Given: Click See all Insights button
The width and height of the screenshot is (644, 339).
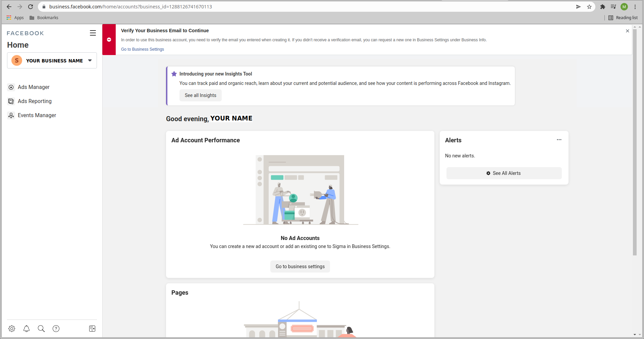Looking at the screenshot, I should click(201, 95).
